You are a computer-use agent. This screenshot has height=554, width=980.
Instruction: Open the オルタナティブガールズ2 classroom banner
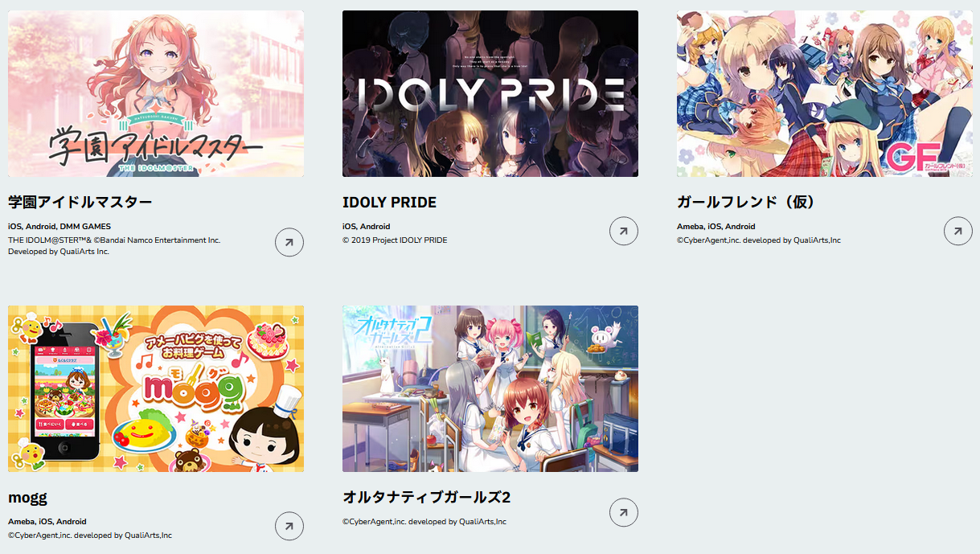pos(490,388)
